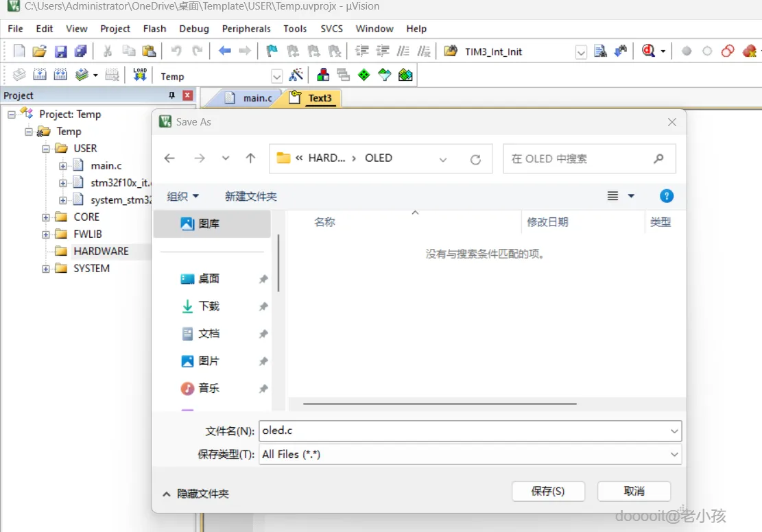Click the Cut scissors icon

[108, 51]
